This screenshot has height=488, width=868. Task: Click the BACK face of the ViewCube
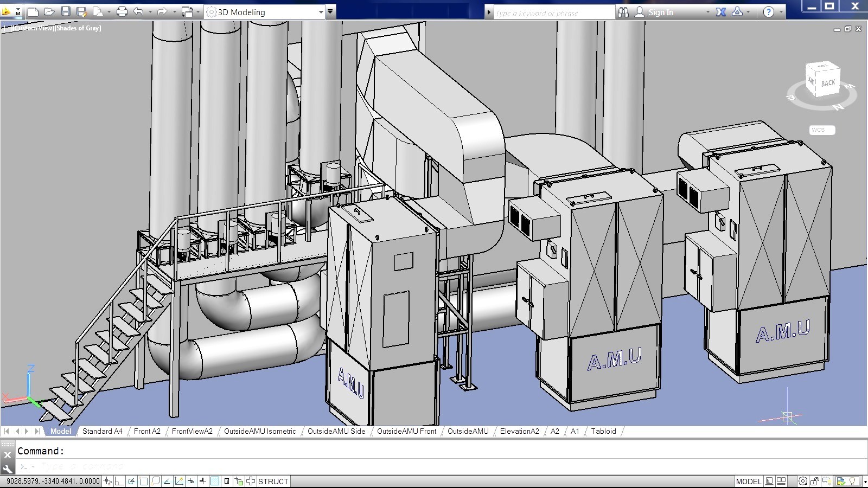(x=828, y=84)
